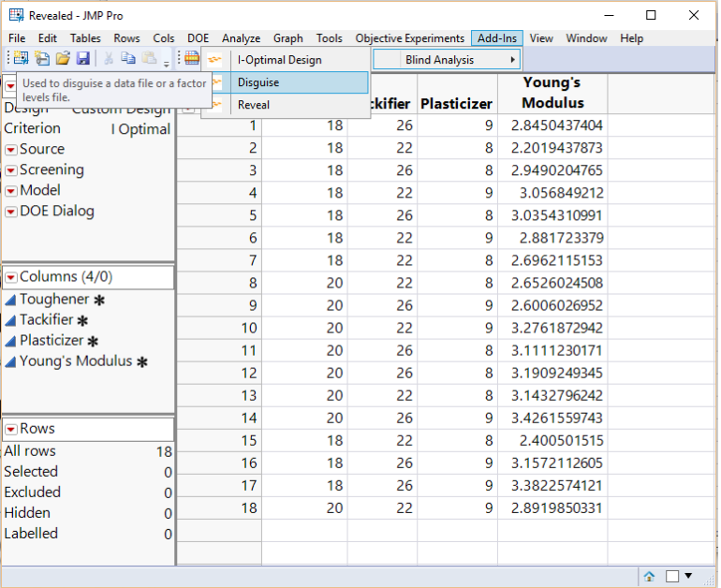Image resolution: width=721 pixels, height=588 pixels.
Task: Maximize the JMP Pro window
Action: pyautogui.click(x=651, y=15)
